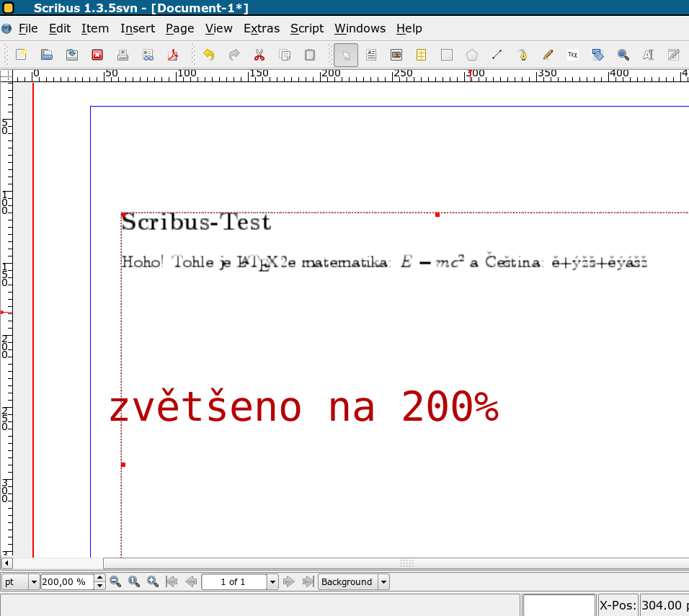Click the Zoom to 100% icon

(134, 581)
